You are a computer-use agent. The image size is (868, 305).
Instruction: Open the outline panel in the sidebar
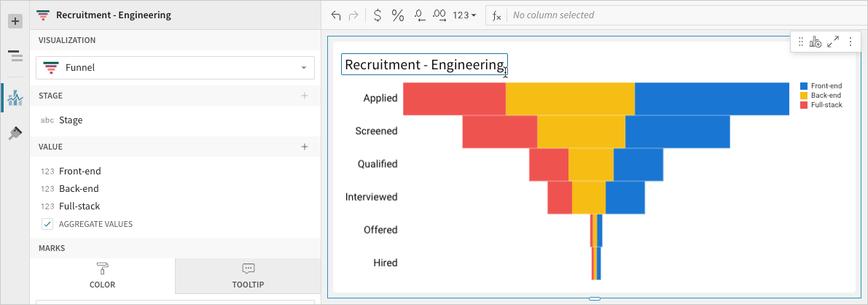click(15, 56)
